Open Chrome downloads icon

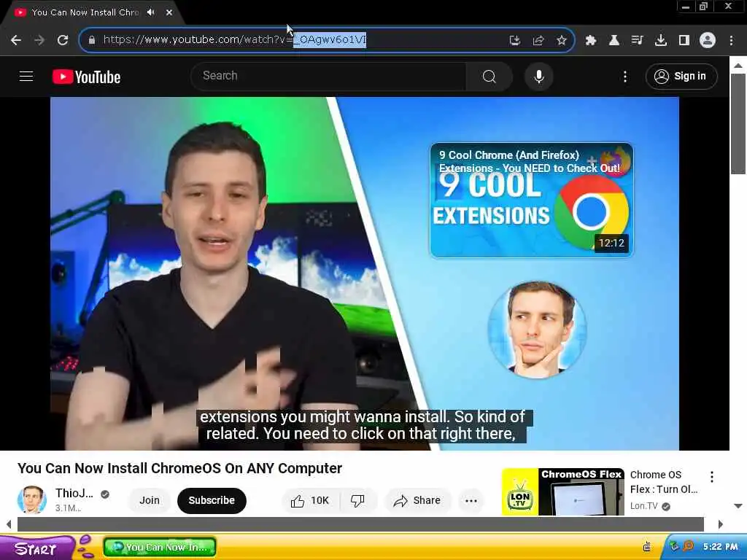click(661, 40)
